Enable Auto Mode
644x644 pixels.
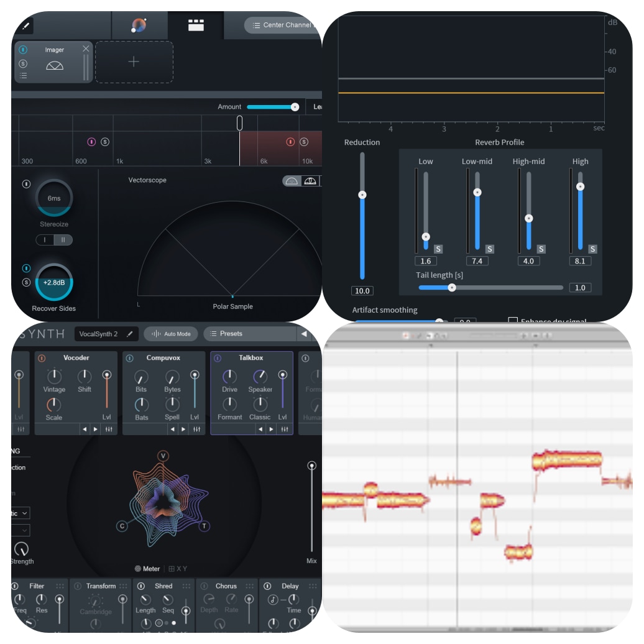[171, 334]
